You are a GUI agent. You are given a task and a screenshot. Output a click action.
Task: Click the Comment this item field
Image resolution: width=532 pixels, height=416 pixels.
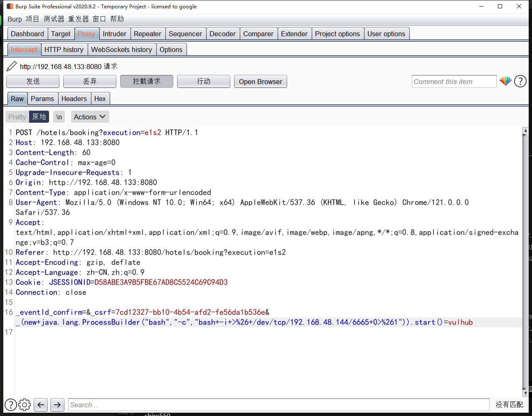click(x=454, y=82)
